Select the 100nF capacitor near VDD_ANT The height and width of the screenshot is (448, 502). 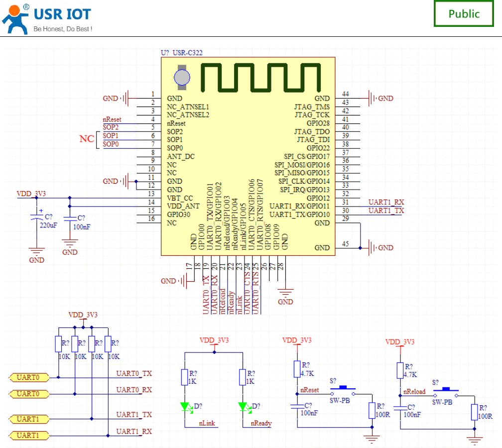(70, 219)
